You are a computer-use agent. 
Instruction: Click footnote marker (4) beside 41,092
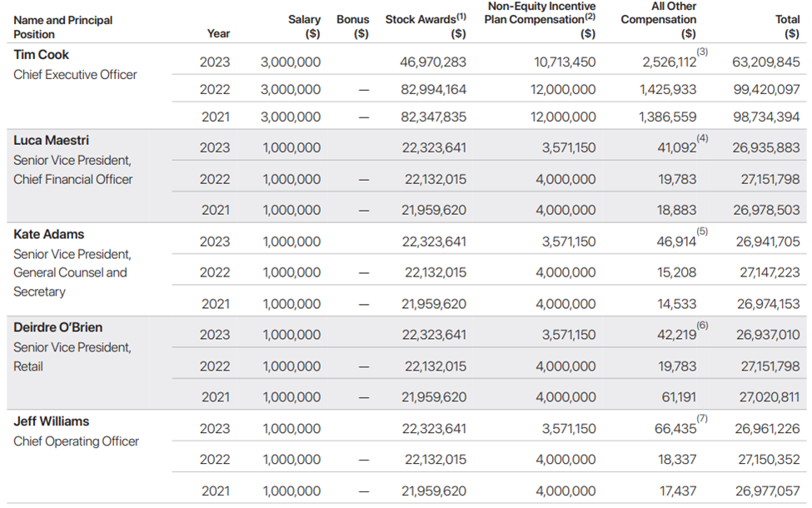(702, 138)
